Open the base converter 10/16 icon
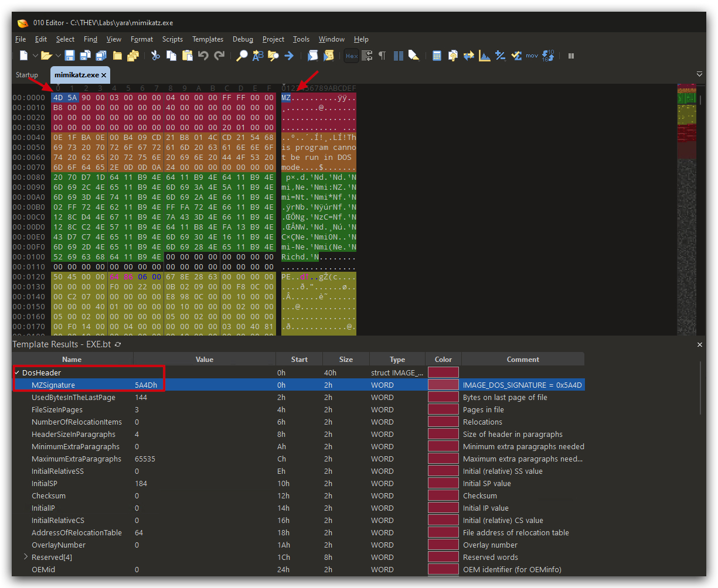 (x=548, y=56)
